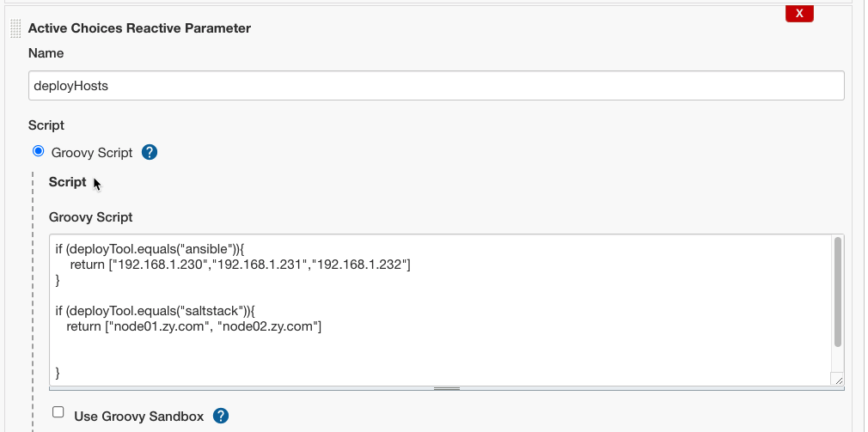This screenshot has width=868, height=432.
Task: Select the Groovy Script radio button
Action: click(x=38, y=151)
